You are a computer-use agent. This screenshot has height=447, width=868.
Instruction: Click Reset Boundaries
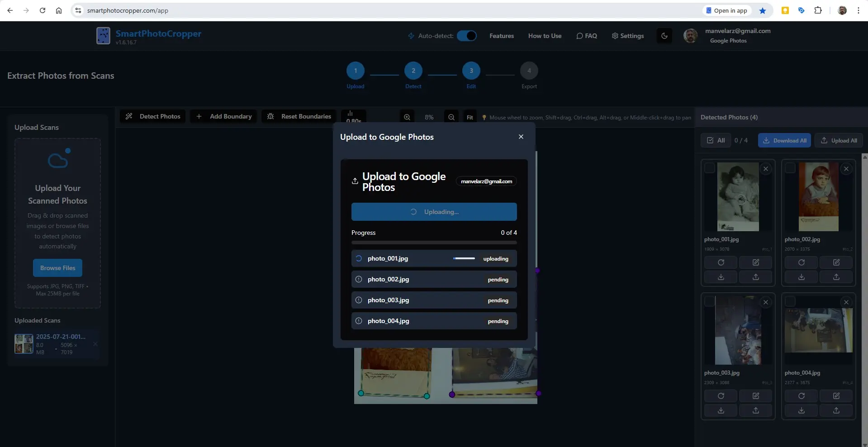[x=299, y=116]
